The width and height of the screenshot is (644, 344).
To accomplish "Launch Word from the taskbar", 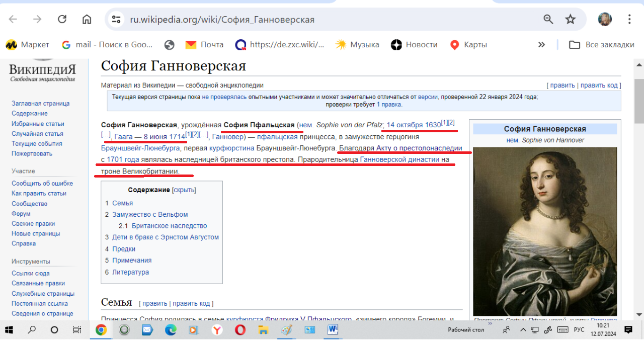I will [x=333, y=330].
